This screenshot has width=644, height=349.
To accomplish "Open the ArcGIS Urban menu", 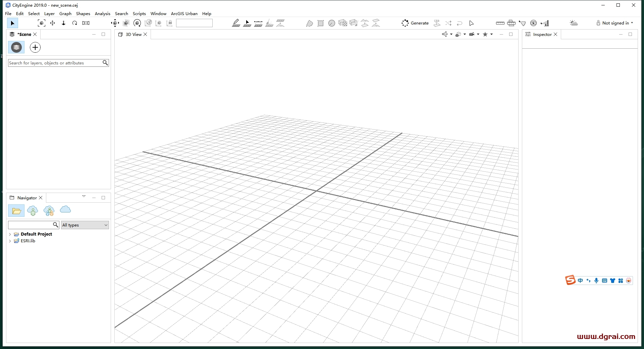I will [184, 14].
